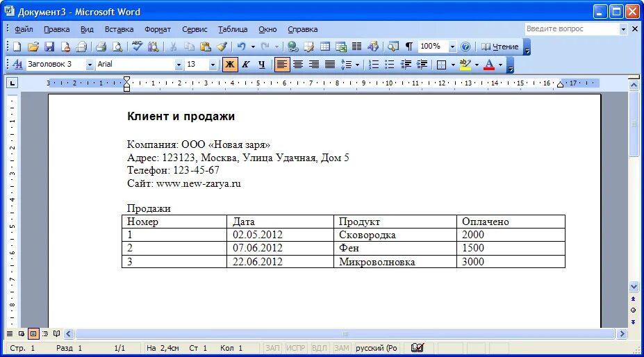Decrease indent icon
The height and width of the screenshot is (357, 644).
pos(406,65)
